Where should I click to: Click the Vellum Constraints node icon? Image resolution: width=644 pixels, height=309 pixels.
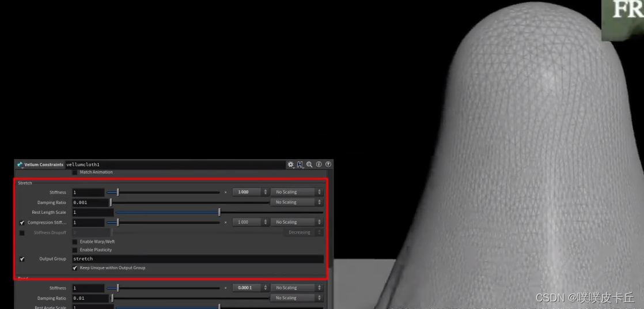tap(20, 164)
